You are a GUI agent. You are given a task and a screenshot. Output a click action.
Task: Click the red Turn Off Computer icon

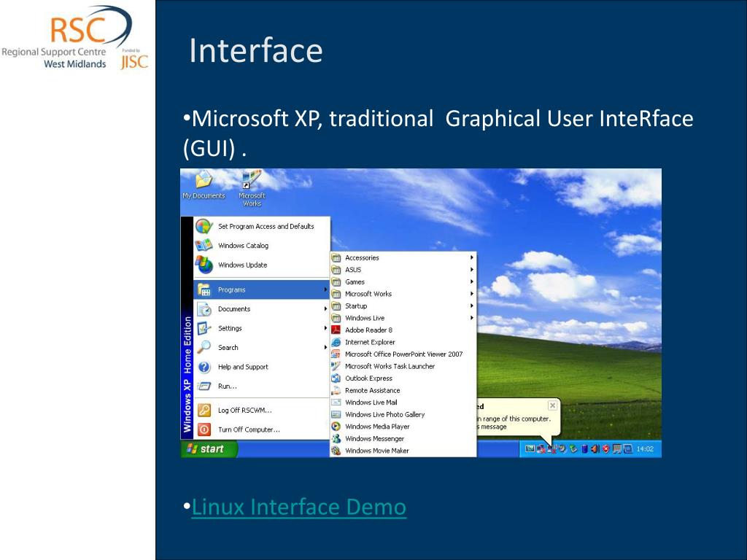coord(204,429)
